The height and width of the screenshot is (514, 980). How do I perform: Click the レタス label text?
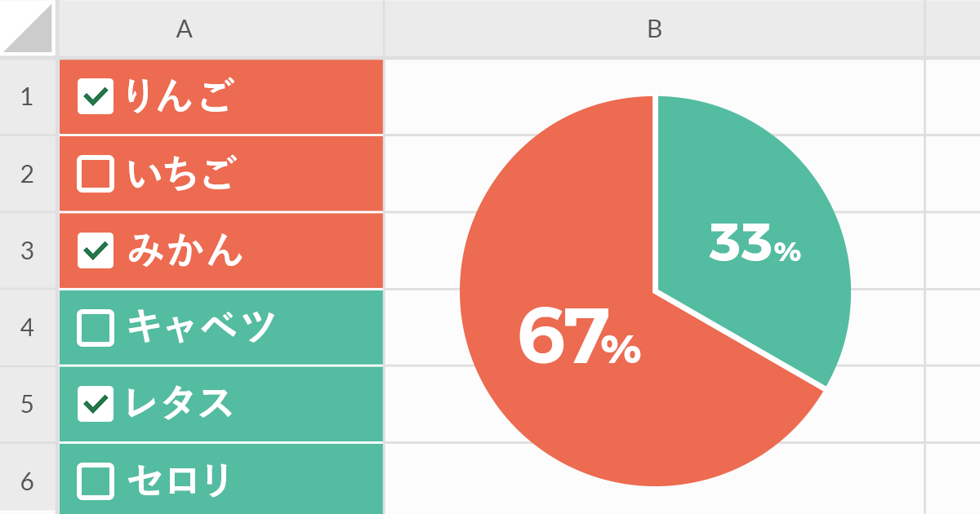point(180,404)
